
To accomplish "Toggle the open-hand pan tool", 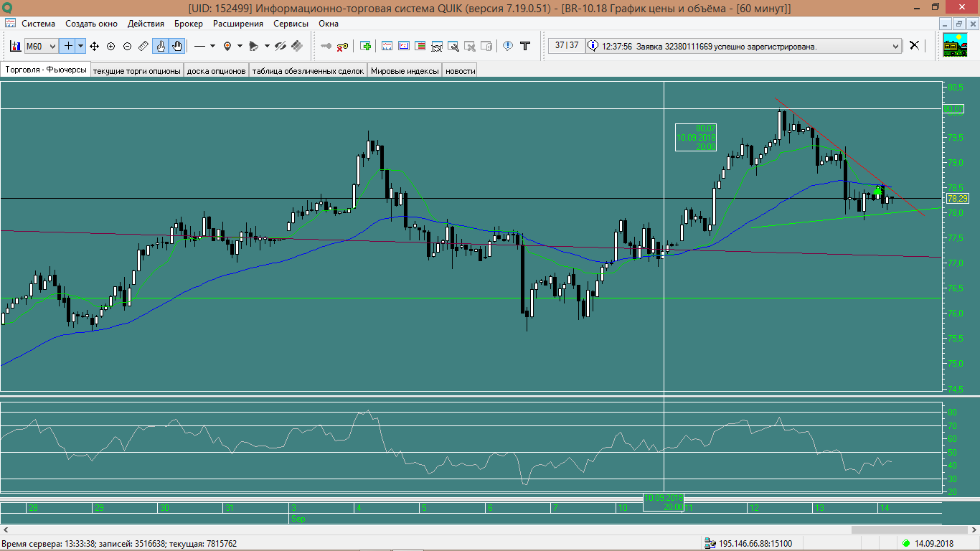I will click(x=176, y=46).
